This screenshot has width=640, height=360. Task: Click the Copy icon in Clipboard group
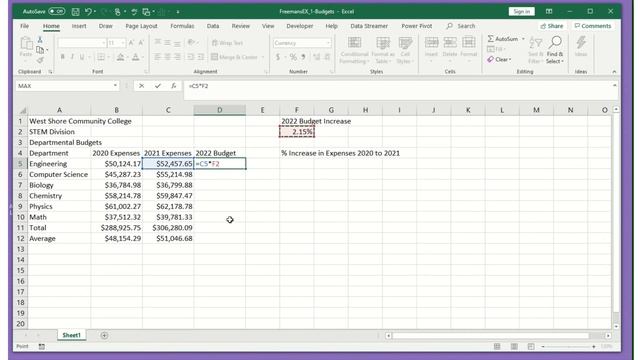(40, 50)
